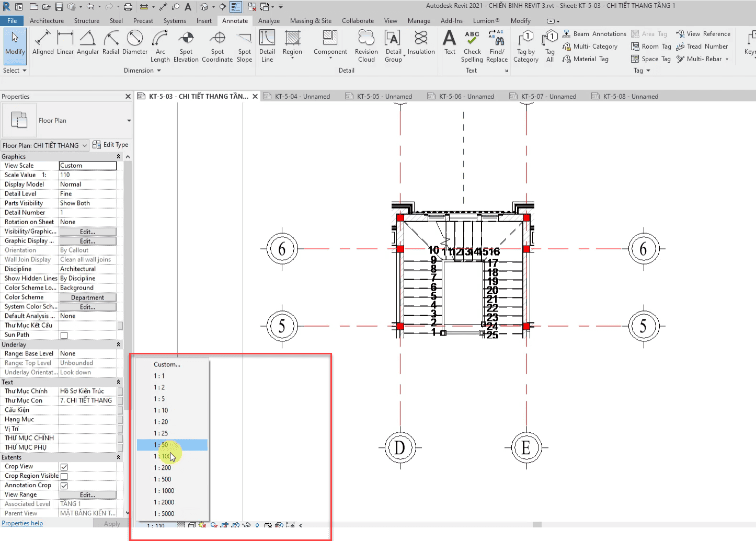The height and width of the screenshot is (541, 756).
Task: Select the Beam Annotations tool
Action: (x=594, y=34)
